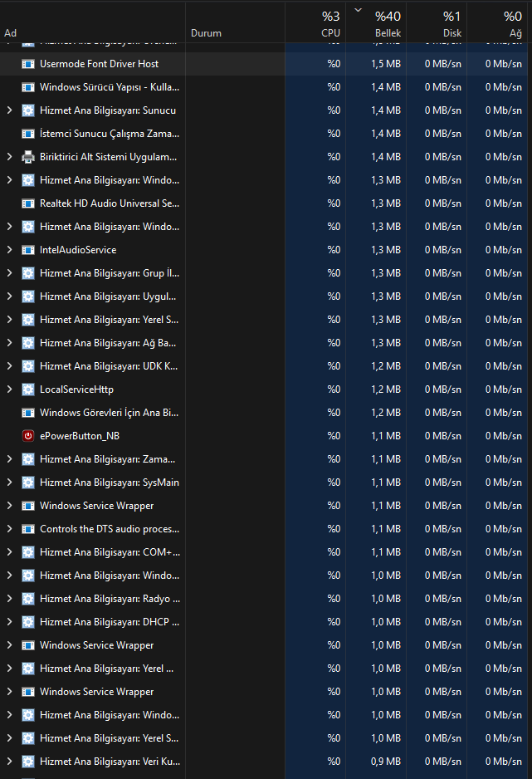Click the Hizmet Ana Bilgisayarı: SysMain gear icon
This screenshot has height=779, width=532.
[x=28, y=483]
